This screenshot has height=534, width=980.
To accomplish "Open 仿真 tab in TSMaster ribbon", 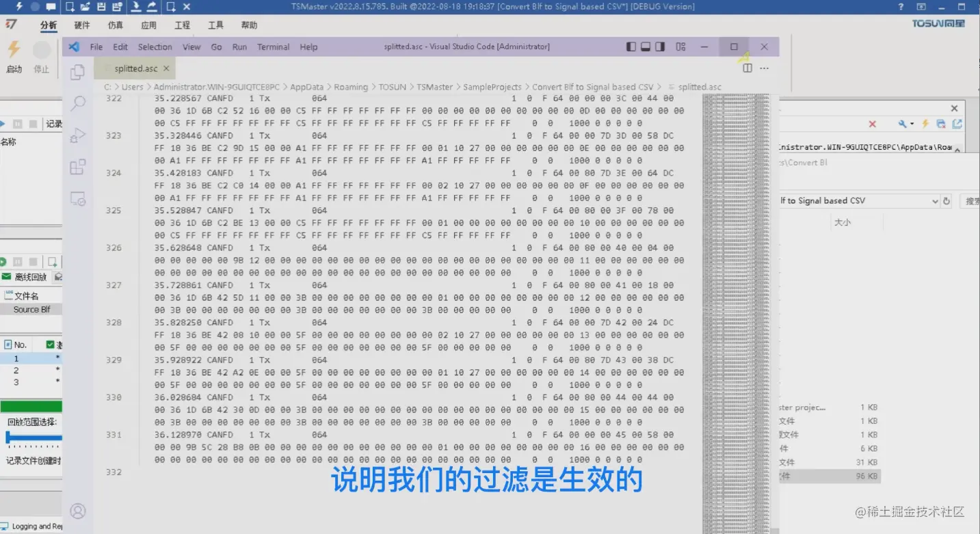I will tap(116, 25).
